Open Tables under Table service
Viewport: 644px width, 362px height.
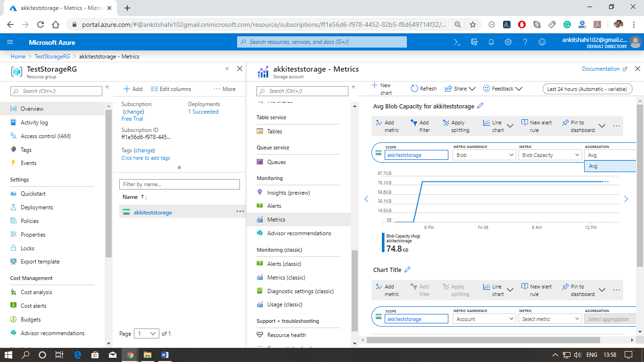coord(275,132)
